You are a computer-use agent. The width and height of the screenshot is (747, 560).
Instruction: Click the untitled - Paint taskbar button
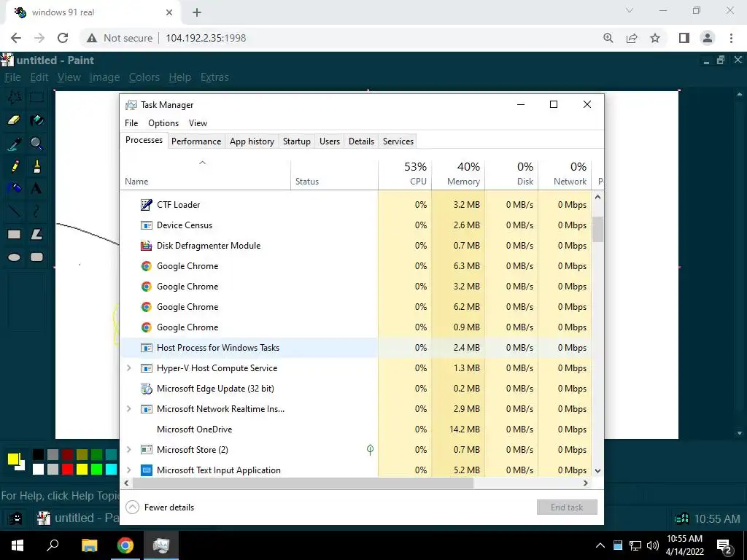click(x=77, y=518)
